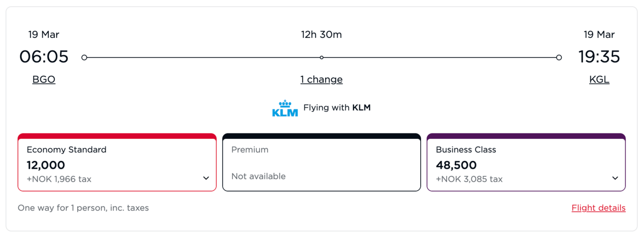Select the Business Class fare card
Screen dimensions: 644x237
[526, 162]
